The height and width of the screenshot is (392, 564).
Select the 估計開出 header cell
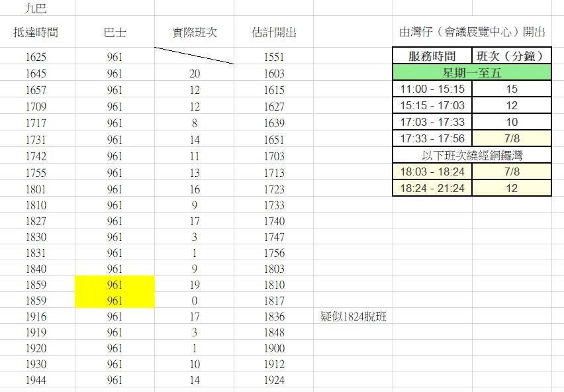click(x=273, y=32)
